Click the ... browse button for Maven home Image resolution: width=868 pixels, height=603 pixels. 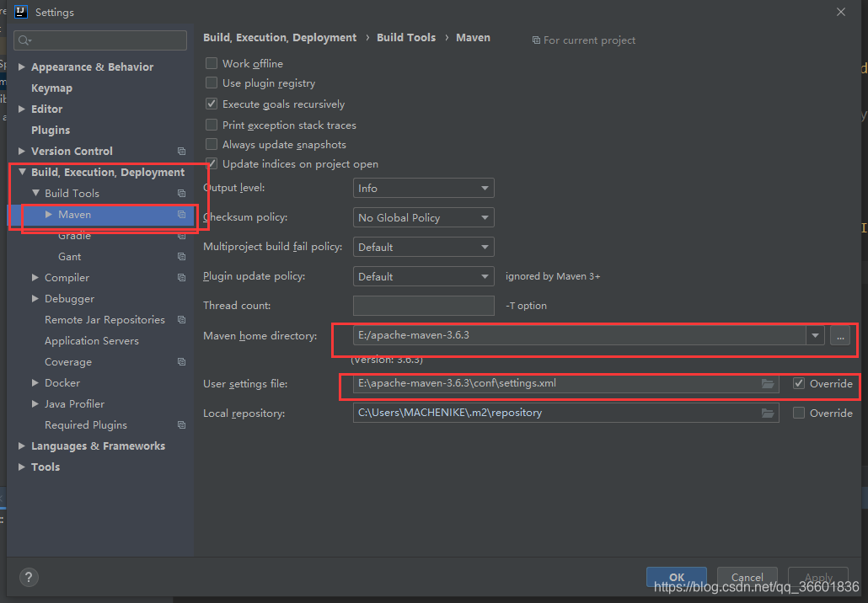(x=839, y=335)
